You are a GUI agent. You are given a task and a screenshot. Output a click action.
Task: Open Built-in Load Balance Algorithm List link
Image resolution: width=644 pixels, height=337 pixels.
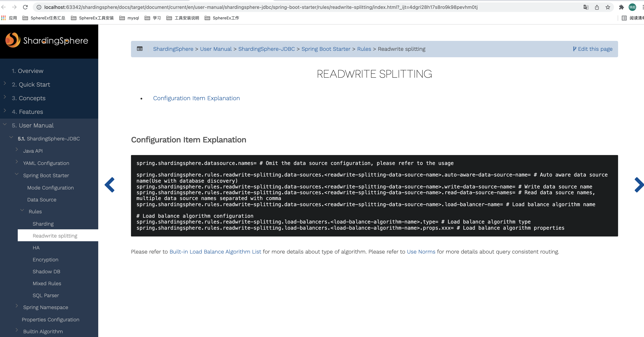tap(215, 252)
